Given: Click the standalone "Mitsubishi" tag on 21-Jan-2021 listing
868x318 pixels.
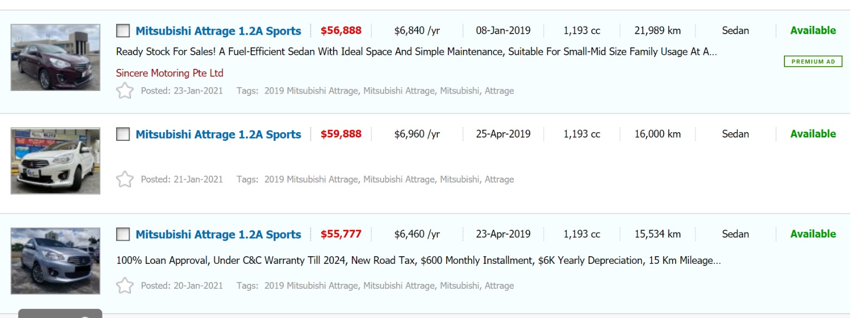Looking at the screenshot, I should click(x=459, y=179).
